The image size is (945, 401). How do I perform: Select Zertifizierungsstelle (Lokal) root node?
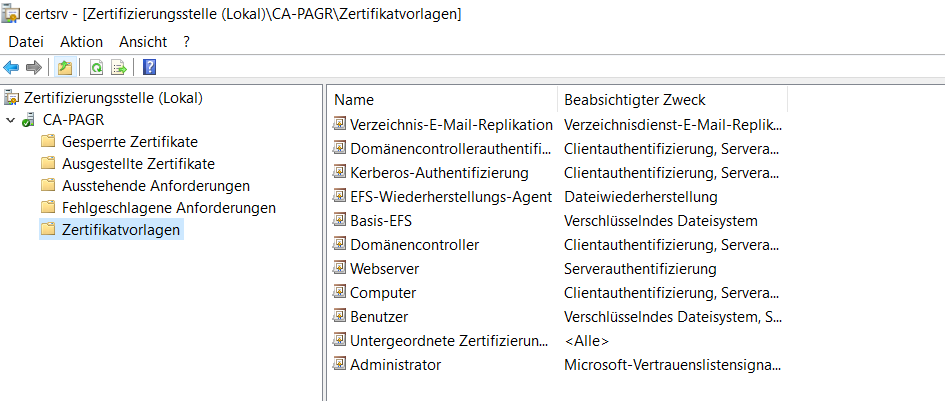pos(113,98)
